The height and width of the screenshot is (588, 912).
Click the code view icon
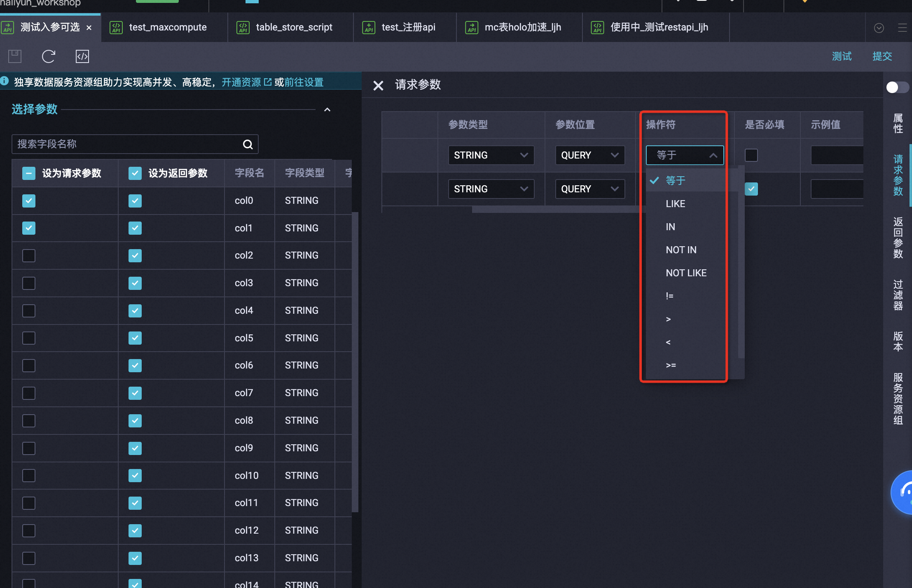[82, 56]
